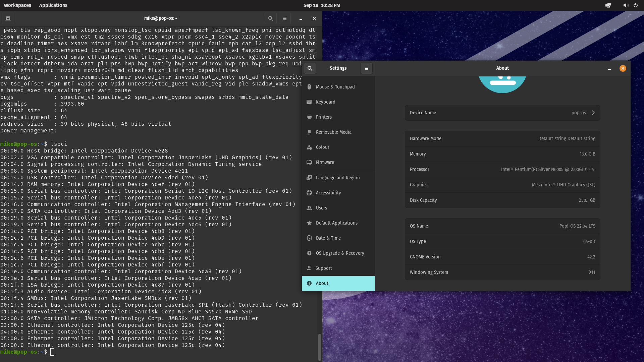Select Default Applications in sidebar
Image resolution: width=644 pixels, height=362 pixels.
click(336, 223)
